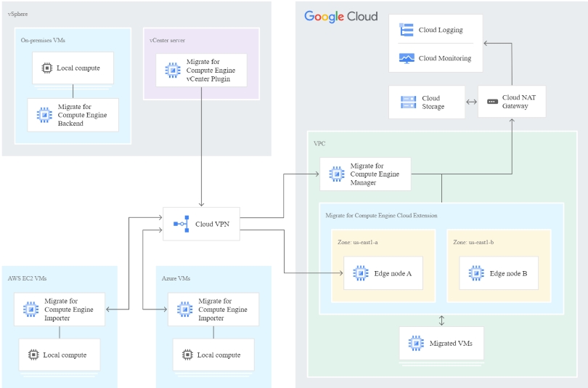Click the Compute Engine Backend icon

point(44,115)
